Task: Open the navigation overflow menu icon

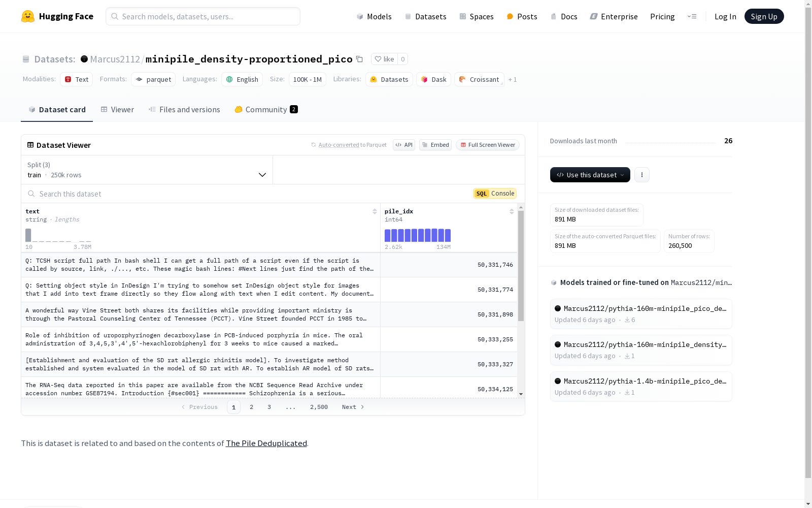Action: pyautogui.click(x=692, y=16)
